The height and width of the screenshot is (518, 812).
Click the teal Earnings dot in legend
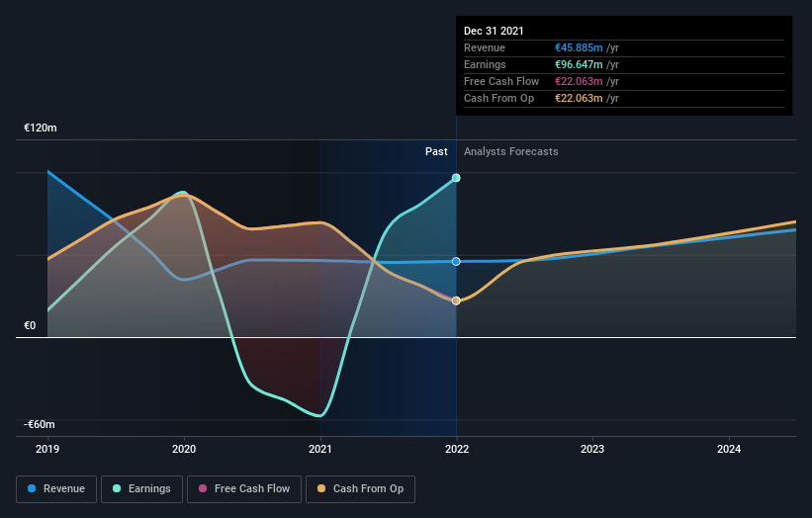117,488
